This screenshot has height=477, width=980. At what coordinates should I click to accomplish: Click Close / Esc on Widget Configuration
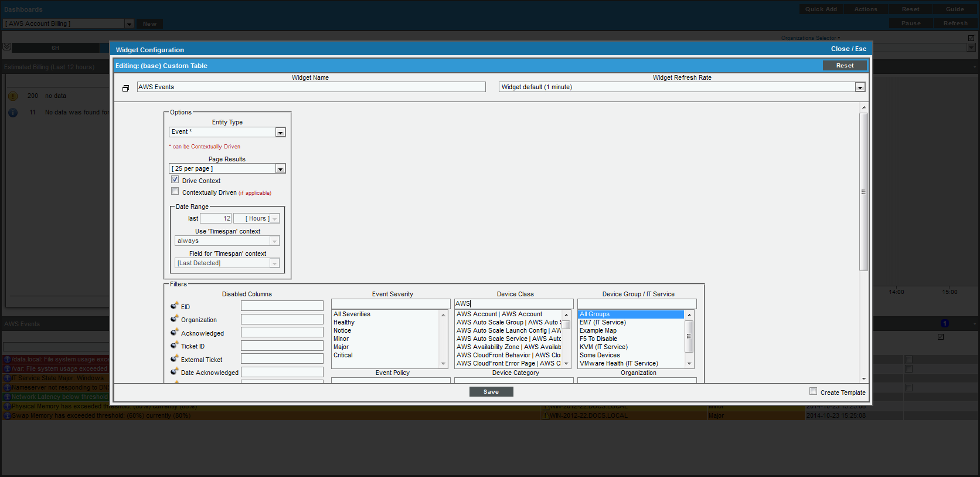pos(848,49)
